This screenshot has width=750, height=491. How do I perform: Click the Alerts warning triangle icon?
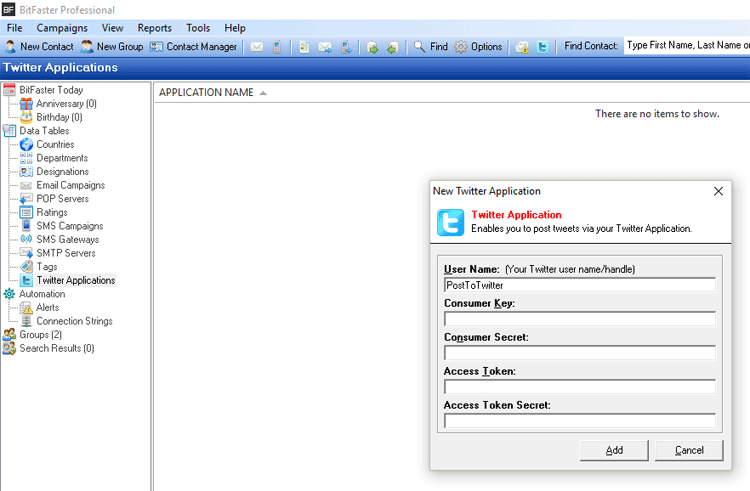coord(26,308)
